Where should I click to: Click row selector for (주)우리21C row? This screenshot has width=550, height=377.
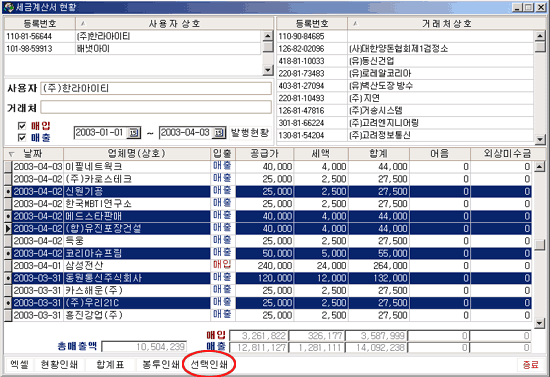point(8,303)
